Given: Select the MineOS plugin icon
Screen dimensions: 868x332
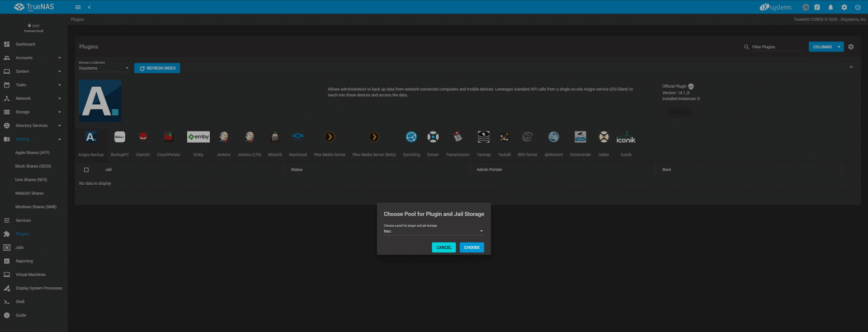Looking at the screenshot, I should pyautogui.click(x=275, y=137).
